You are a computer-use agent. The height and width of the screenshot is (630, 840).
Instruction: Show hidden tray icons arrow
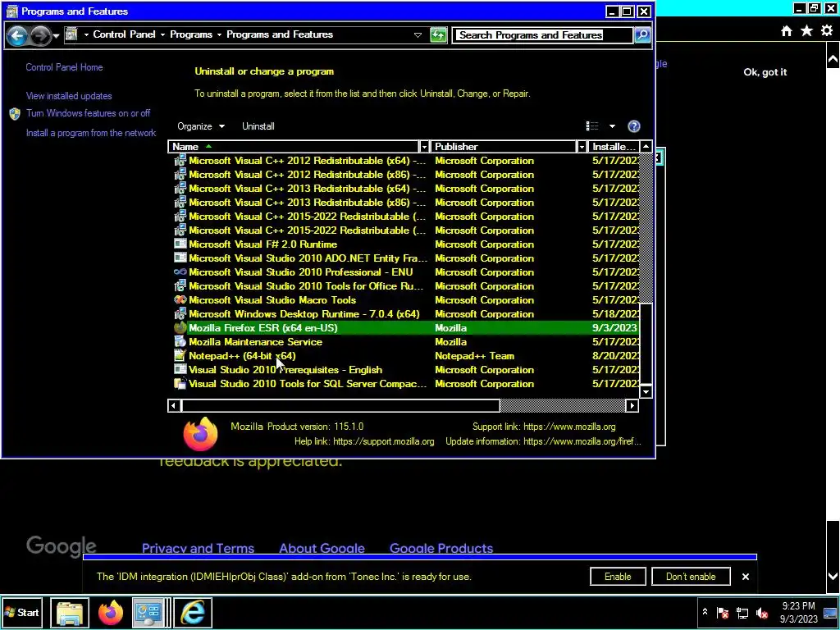pos(705,612)
